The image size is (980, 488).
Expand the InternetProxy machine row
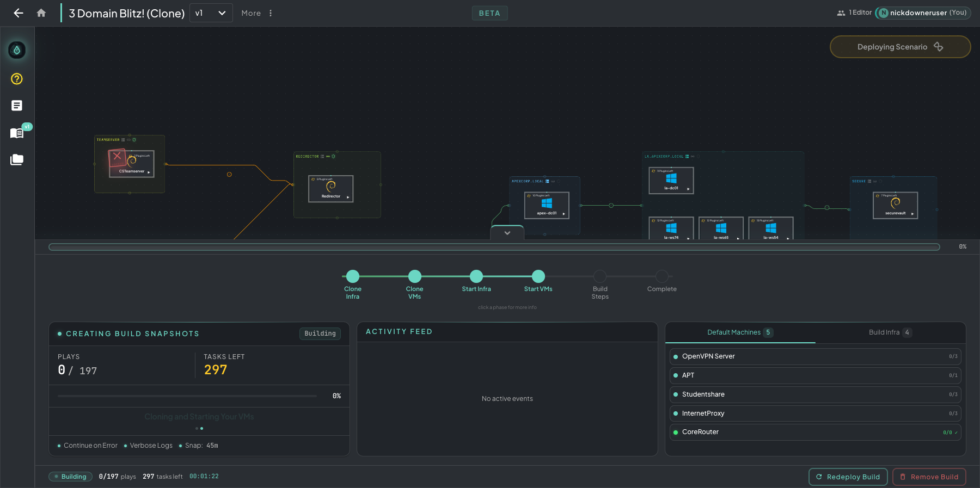815,413
